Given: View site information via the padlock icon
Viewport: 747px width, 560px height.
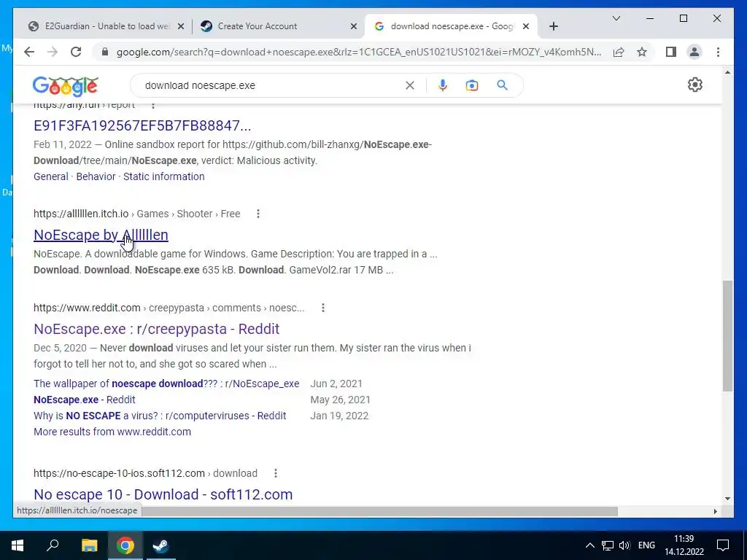Looking at the screenshot, I should click(105, 52).
